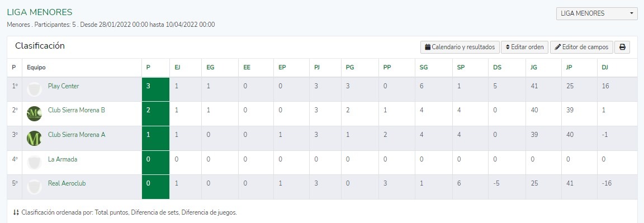
Task: Click Club Sierra Morena B logo
Action: 34,114
